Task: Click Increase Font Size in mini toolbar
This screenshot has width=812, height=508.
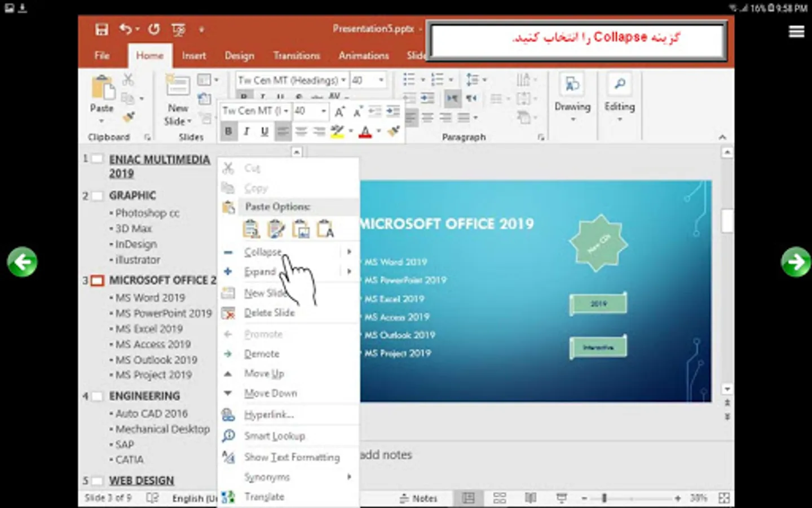Action: coord(339,112)
